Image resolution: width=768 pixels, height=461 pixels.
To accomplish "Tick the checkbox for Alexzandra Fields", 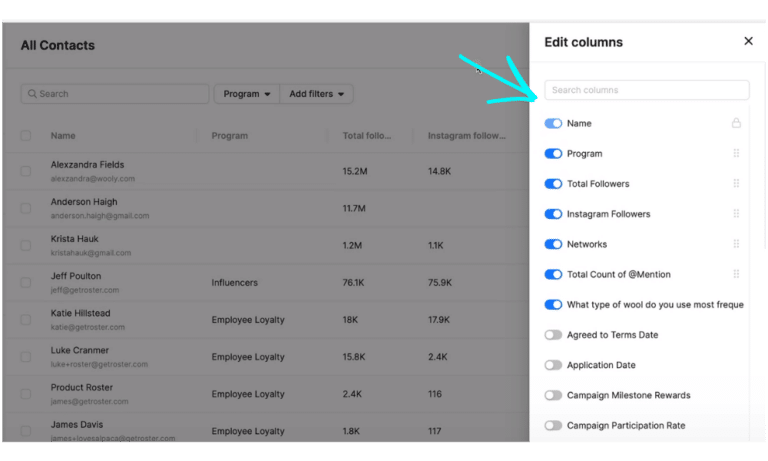I will coord(26,171).
